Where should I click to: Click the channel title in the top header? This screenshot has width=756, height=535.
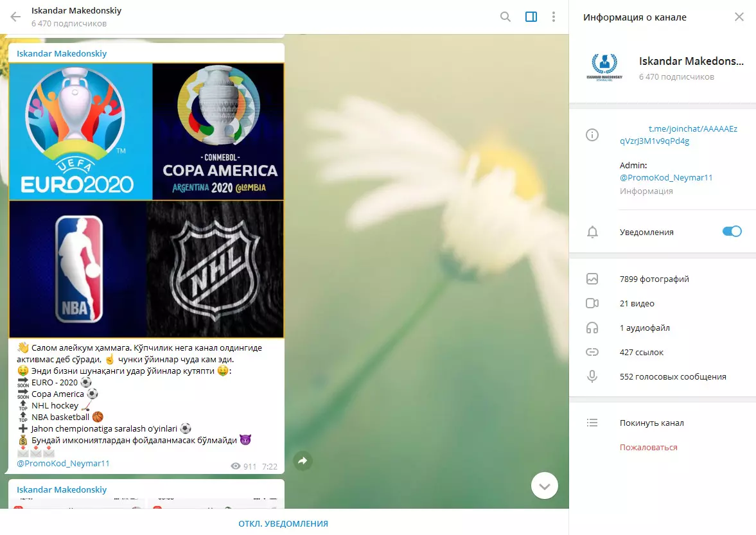tap(76, 11)
